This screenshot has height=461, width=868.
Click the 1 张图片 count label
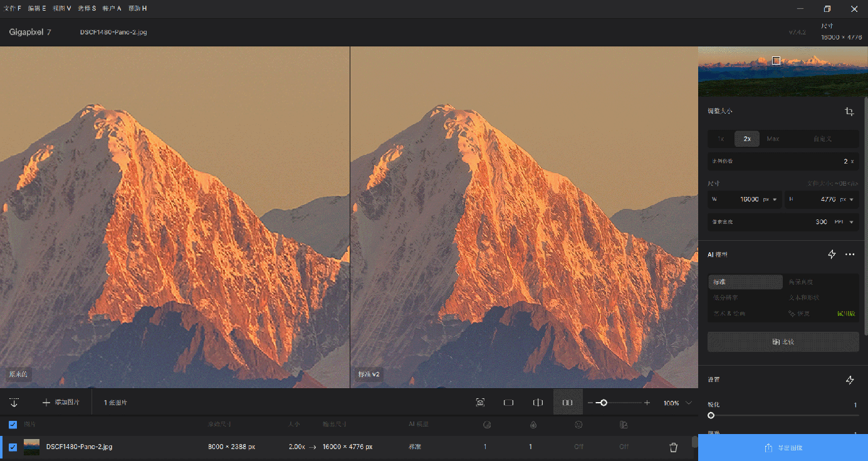pyautogui.click(x=115, y=403)
